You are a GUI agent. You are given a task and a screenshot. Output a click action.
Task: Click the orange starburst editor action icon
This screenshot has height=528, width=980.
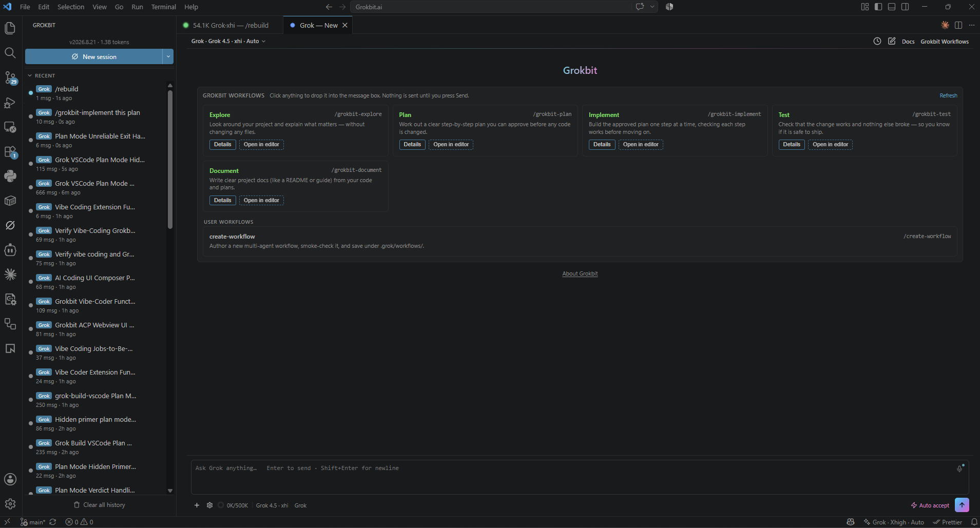[x=945, y=25]
